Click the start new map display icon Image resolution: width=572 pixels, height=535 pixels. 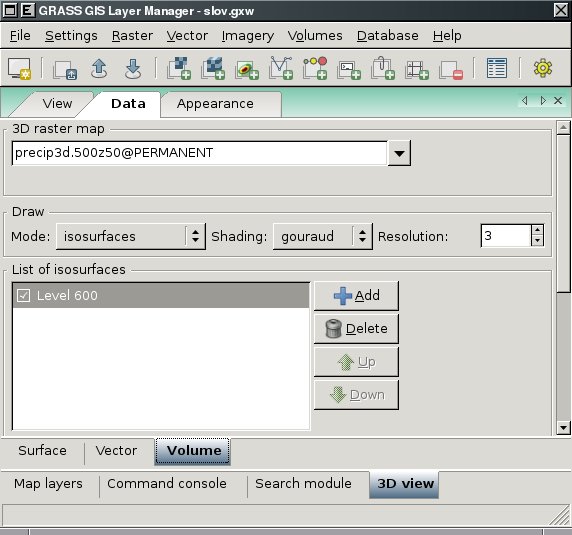pos(20,69)
